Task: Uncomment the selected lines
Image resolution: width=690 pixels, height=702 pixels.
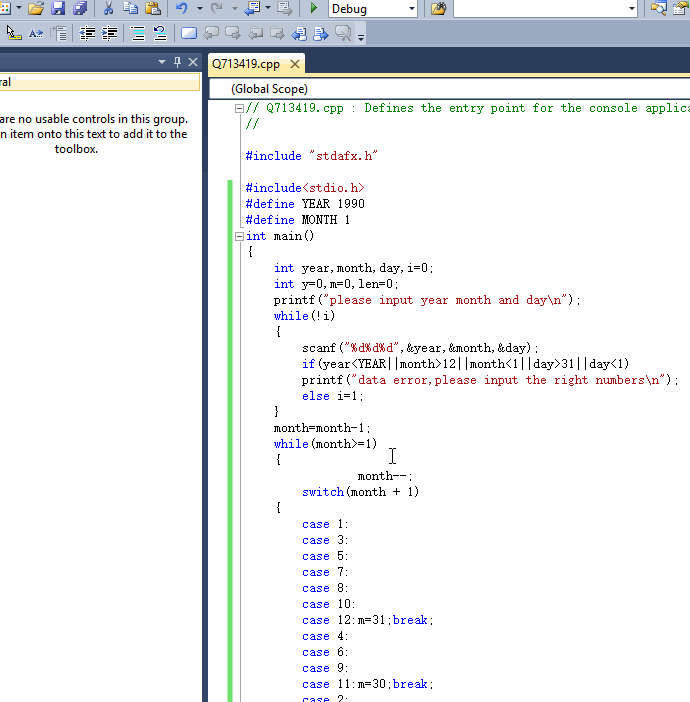Action: click(x=160, y=33)
